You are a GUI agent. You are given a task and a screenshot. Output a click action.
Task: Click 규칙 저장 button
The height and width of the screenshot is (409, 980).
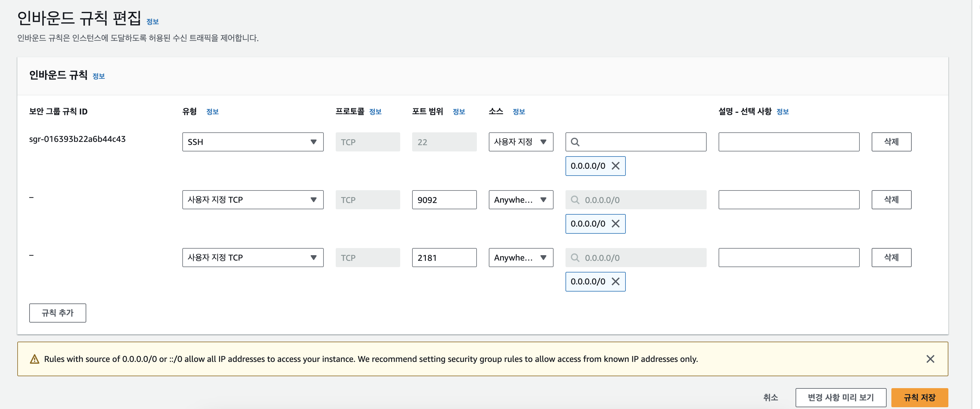919,397
